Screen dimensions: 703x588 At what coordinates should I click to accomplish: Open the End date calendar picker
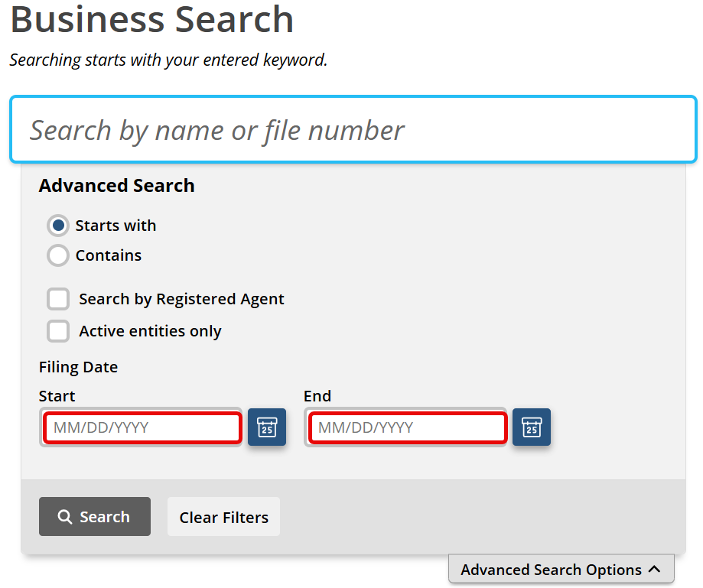pyautogui.click(x=532, y=427)
